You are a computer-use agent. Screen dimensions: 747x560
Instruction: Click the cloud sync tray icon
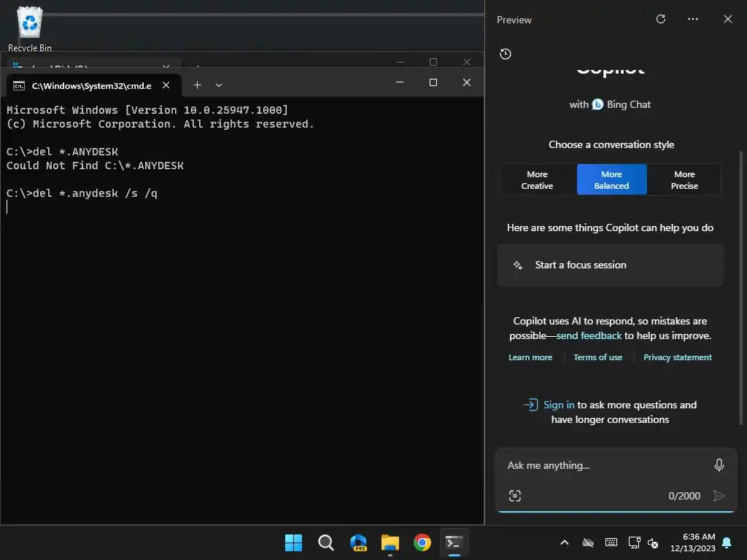(588, 542)
